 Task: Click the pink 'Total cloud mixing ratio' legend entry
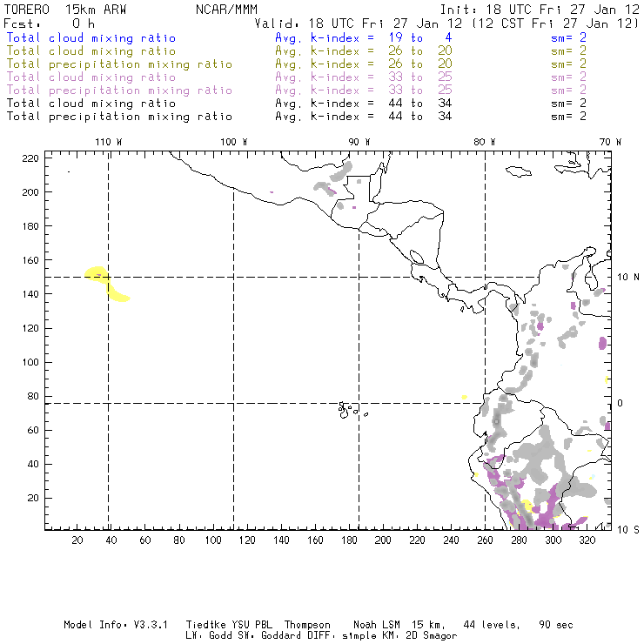[x=91, y=77]
